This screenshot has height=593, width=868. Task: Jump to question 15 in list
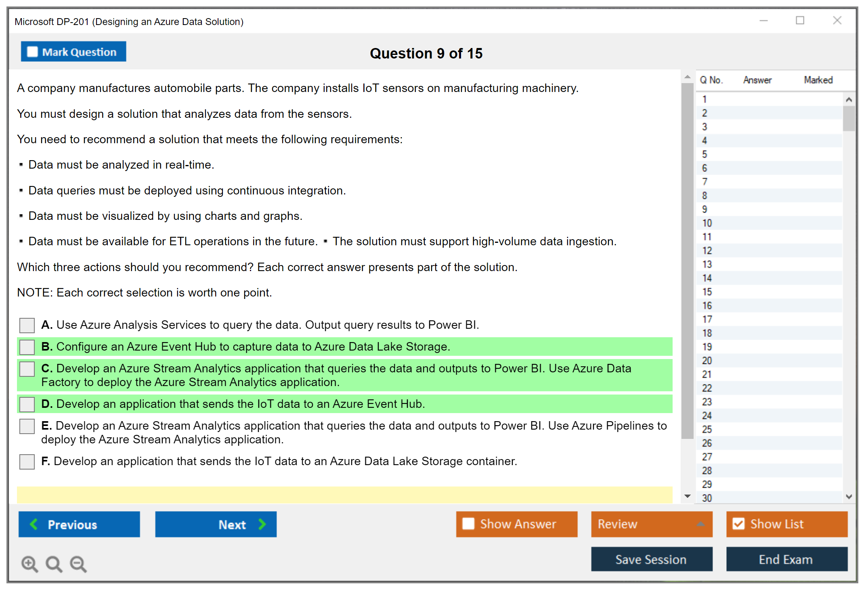pyautogui.click(x=707, y=292)
